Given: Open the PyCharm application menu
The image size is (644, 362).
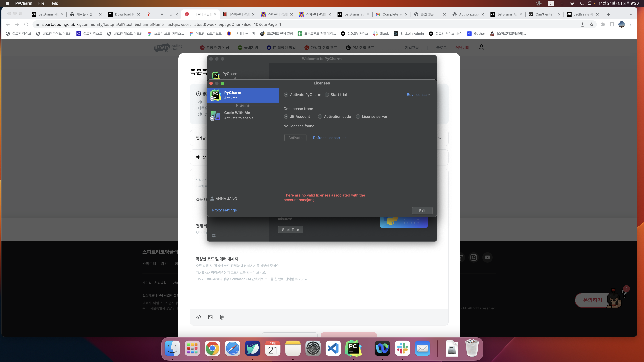Looking at the screenshot, I should click(x=24, y=3).
